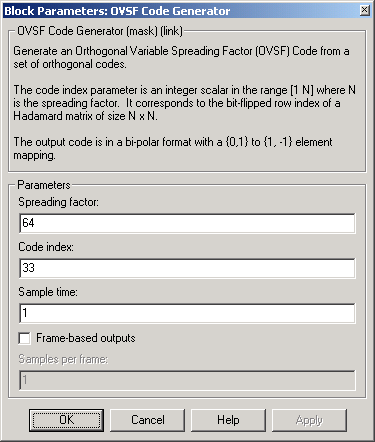Click the Frame-based outputs label text

tap(86, 338)
